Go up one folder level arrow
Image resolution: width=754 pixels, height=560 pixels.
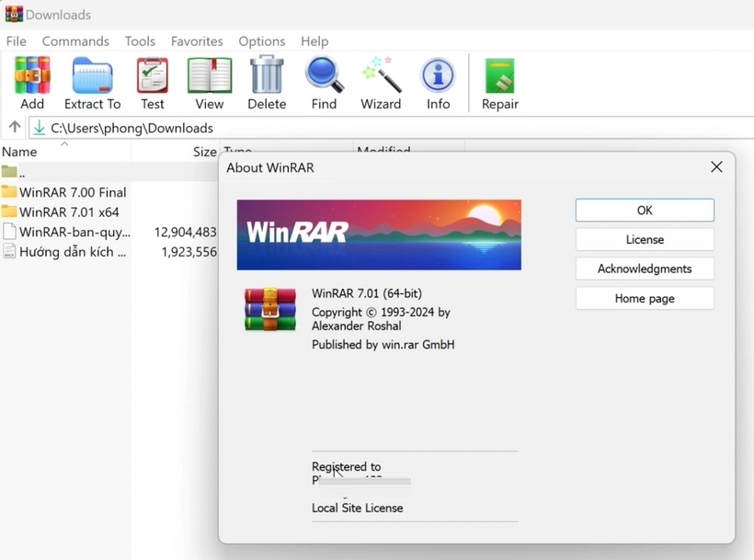click(x=15, y=128)
